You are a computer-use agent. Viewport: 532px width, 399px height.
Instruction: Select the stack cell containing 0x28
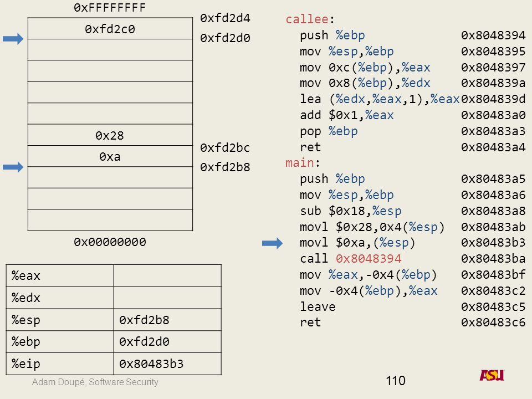(110, 135)
